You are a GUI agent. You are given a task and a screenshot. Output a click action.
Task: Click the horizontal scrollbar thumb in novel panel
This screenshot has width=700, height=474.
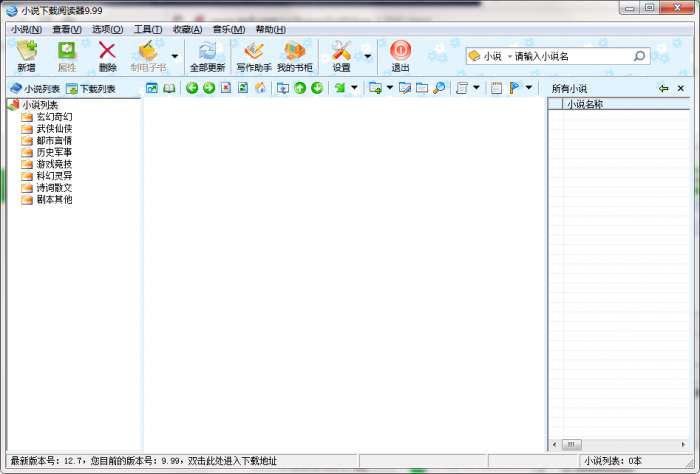pos(571,445)
